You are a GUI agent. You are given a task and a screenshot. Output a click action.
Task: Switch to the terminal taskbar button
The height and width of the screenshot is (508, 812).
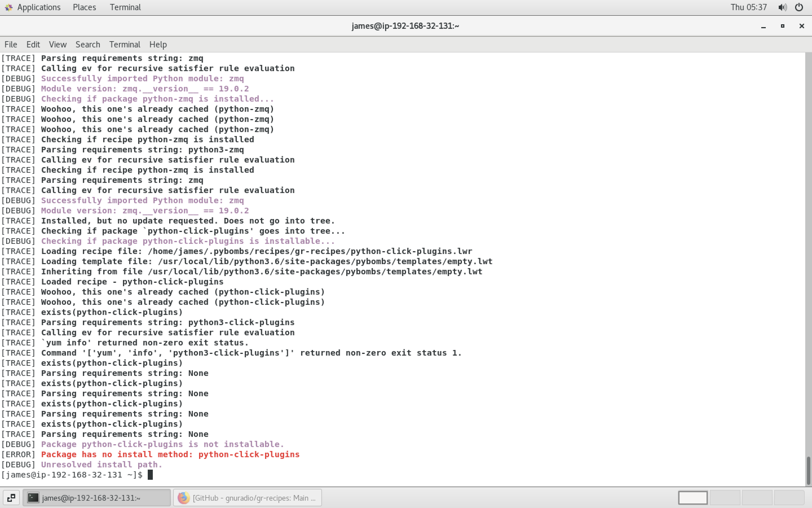tap(97, 498)
